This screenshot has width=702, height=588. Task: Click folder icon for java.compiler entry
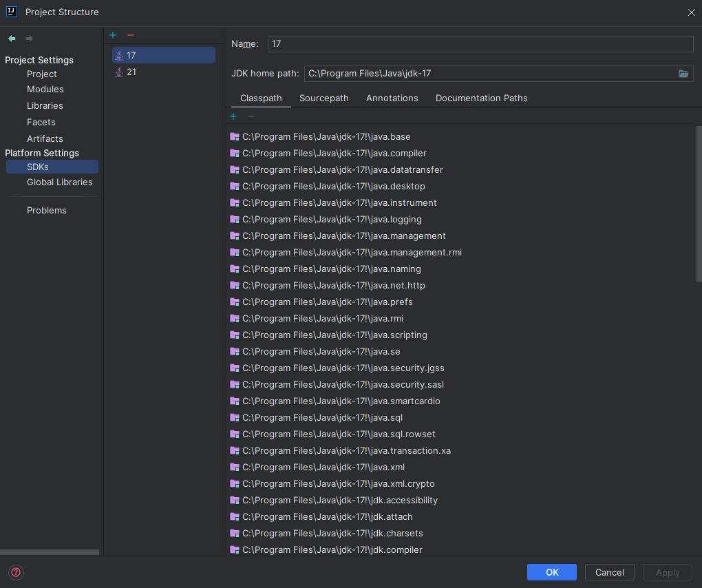[x=235, y=153]
